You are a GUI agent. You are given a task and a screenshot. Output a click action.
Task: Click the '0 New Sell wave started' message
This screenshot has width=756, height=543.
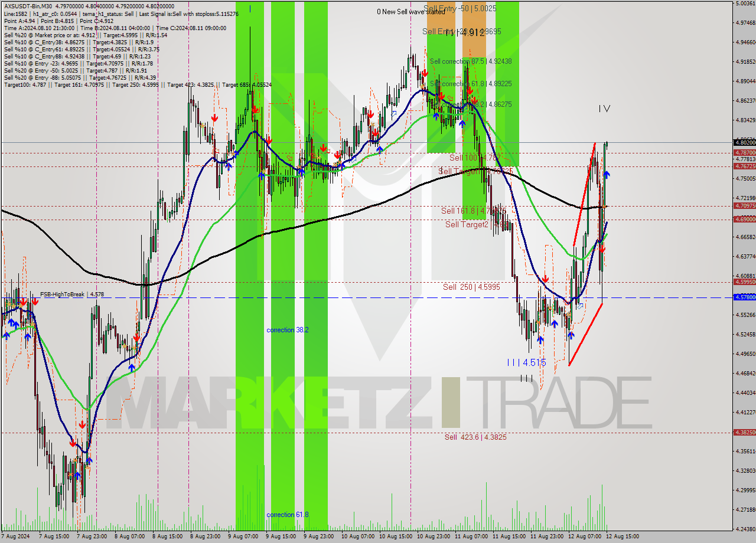point(411,12)
